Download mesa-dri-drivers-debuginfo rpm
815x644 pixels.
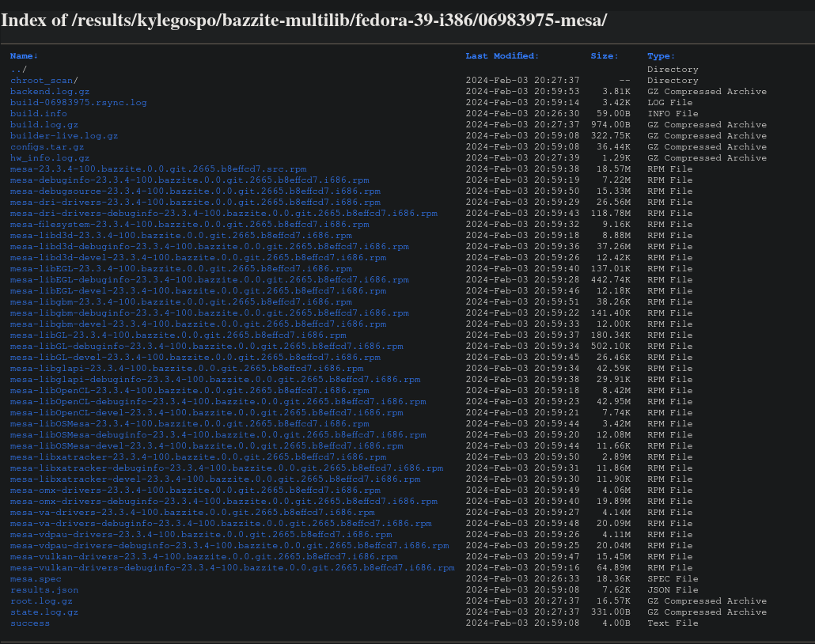coord(224,213)
